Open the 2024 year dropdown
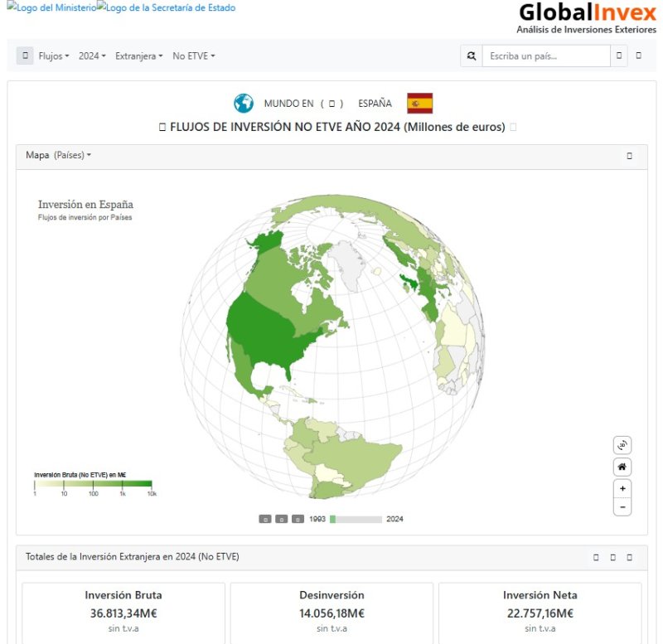 (x=92, y=56)
